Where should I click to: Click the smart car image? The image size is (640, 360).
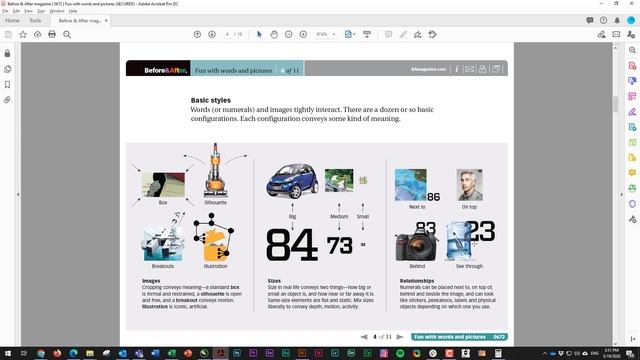coord(292,181)
